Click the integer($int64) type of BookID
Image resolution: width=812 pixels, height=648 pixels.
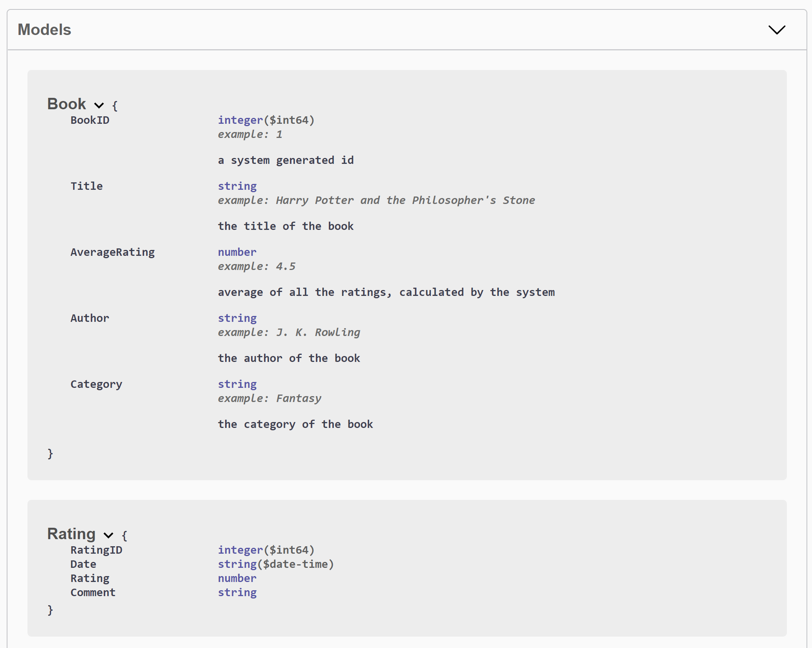point(266,120)
